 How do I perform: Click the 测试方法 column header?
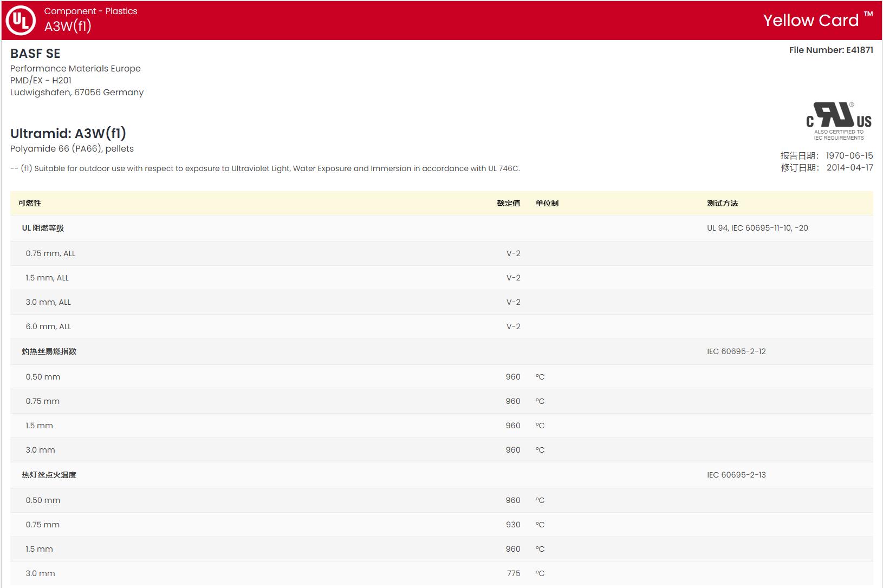coord(722,203)
